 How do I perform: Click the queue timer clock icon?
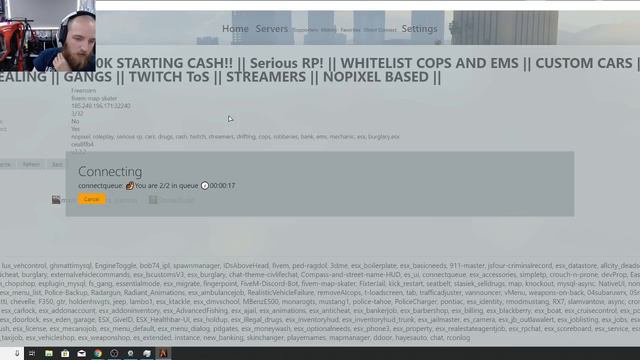[x=205, y=186]
